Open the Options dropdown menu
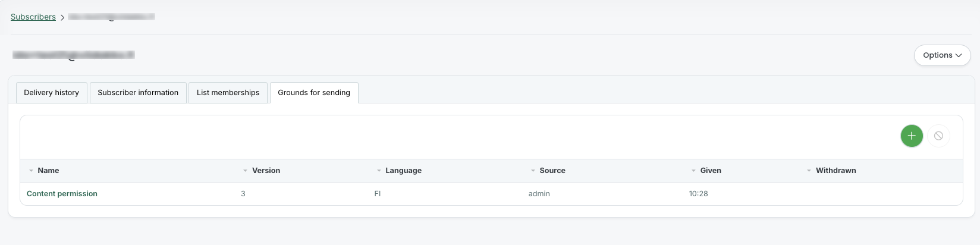 (942, 55)
